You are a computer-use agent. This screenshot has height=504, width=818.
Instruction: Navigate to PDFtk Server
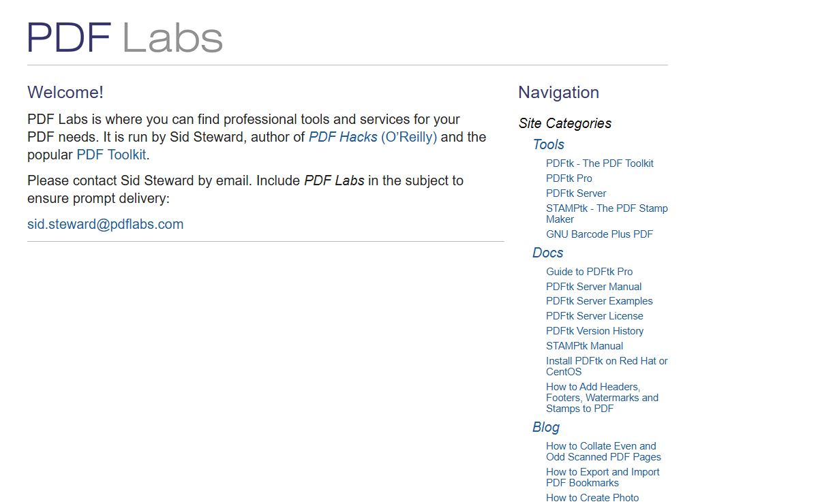[x=575, y=193]
